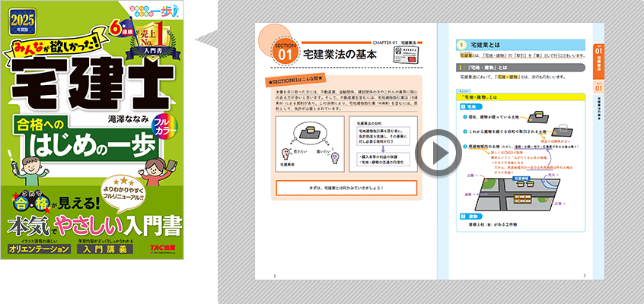Viewport: 644px width, 304px height.
Task: Click the 売りたい/買いたい cartoon illustration box
Action: [x=310, y=144]
